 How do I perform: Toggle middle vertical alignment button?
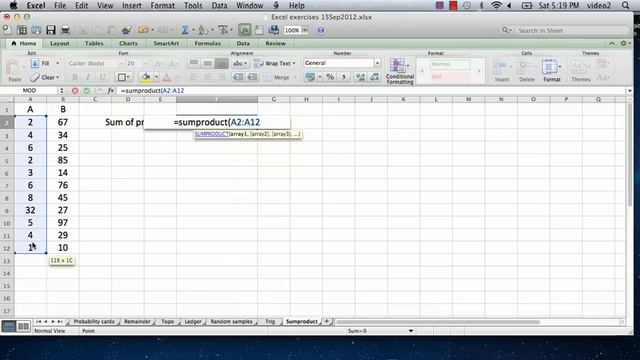coord(208,63)
